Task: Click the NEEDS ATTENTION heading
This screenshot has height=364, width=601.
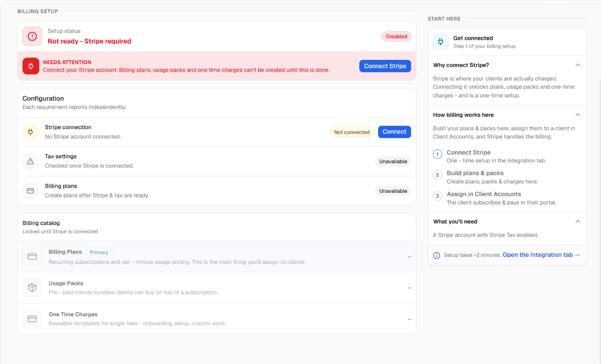Action: tap(67, 62)
